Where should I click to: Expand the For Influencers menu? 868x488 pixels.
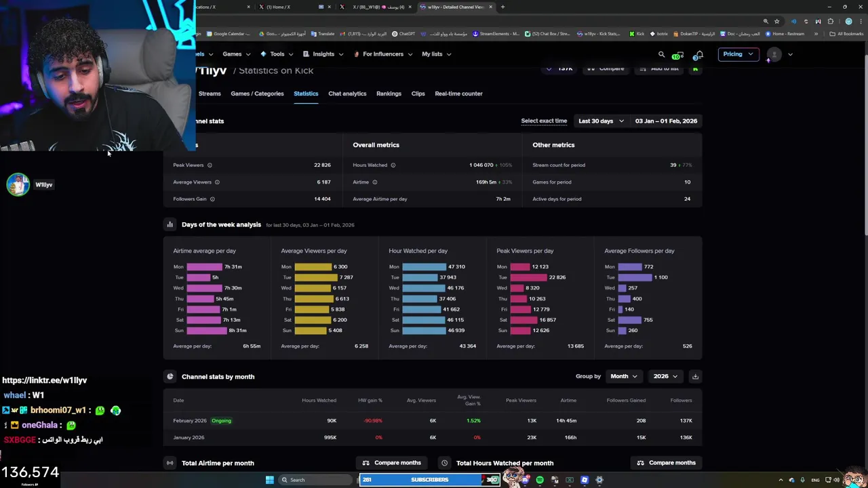coord(382,54)
